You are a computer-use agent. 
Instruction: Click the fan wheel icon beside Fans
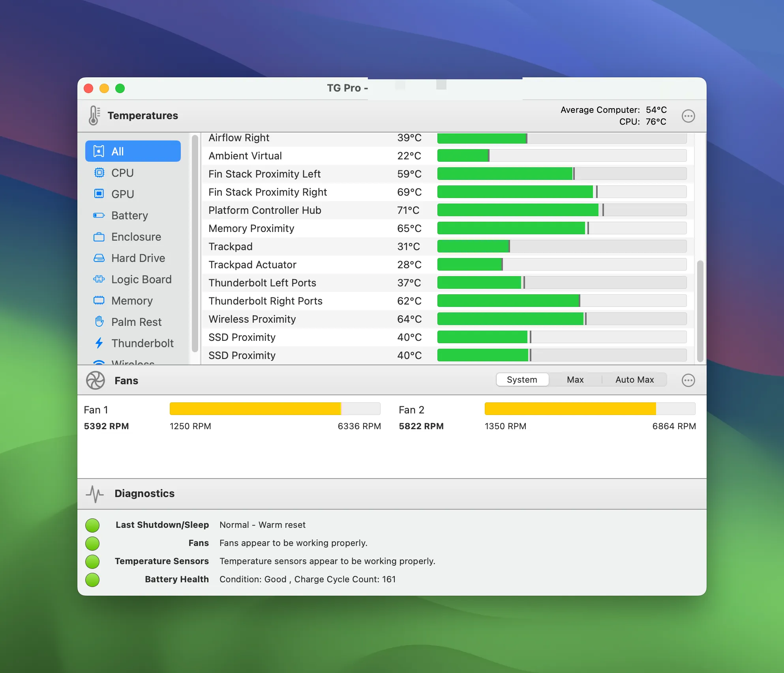click(x=95, y=380)
